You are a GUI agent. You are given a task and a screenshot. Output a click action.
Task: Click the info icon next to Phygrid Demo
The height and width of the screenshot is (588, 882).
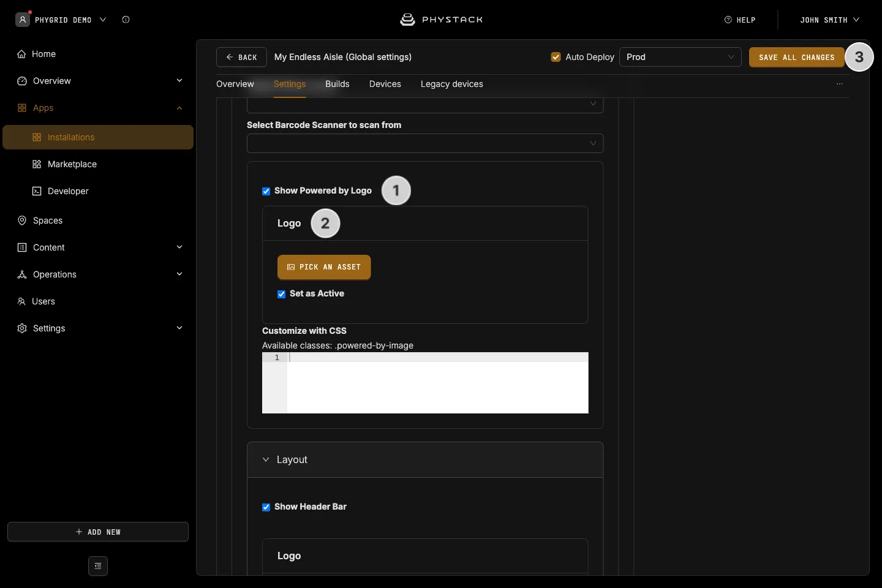tap(126, 20)
